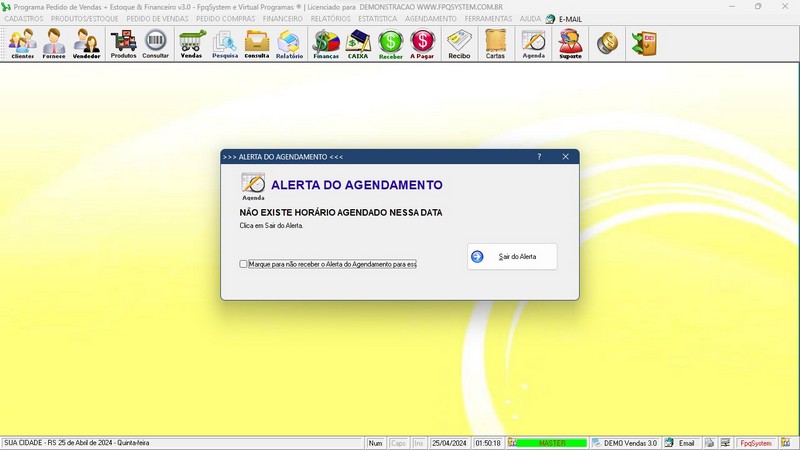Click the ALERTA DO AGENDAMENTO heading
Image resolution: width=800 pixels, height=450 pixels.
point(357,185)
